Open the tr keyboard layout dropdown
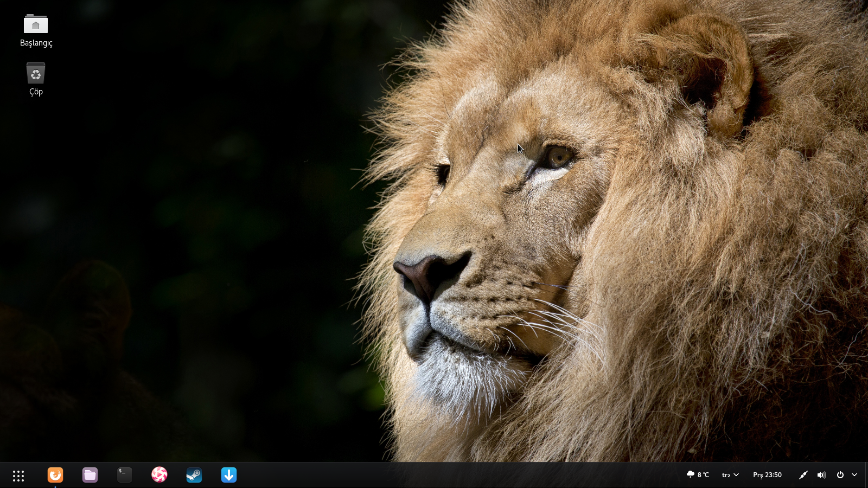868x488 pixels. [730, 475]
